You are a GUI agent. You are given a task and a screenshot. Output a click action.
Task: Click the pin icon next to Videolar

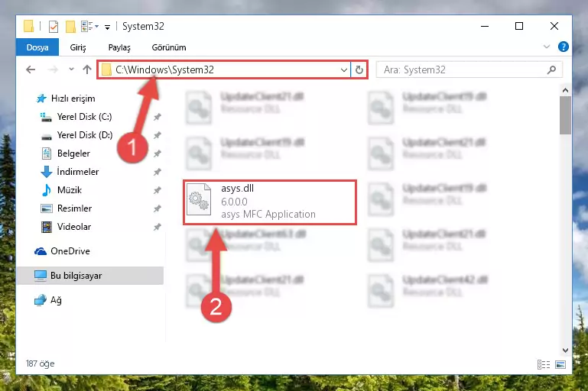coord(157,227)
